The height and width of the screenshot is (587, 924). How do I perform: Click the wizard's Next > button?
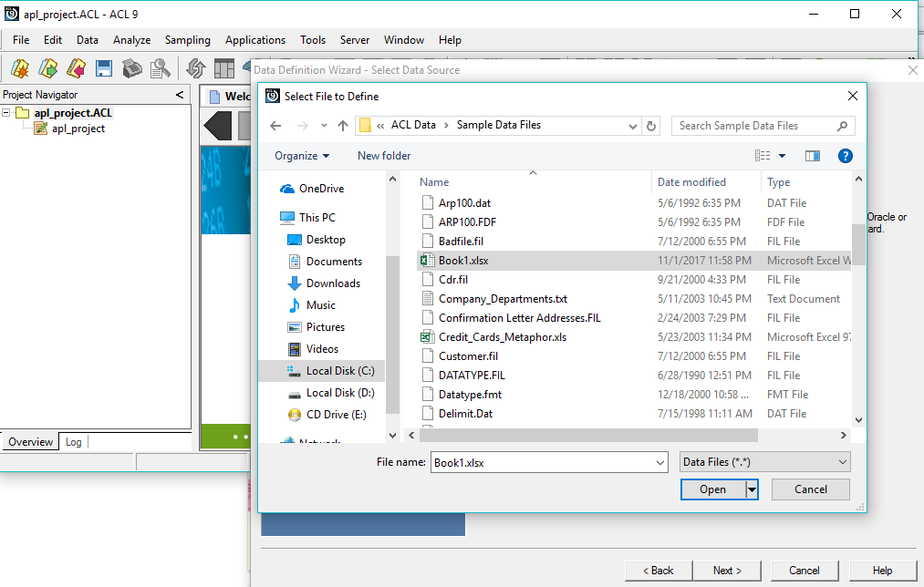click(727, 571)
